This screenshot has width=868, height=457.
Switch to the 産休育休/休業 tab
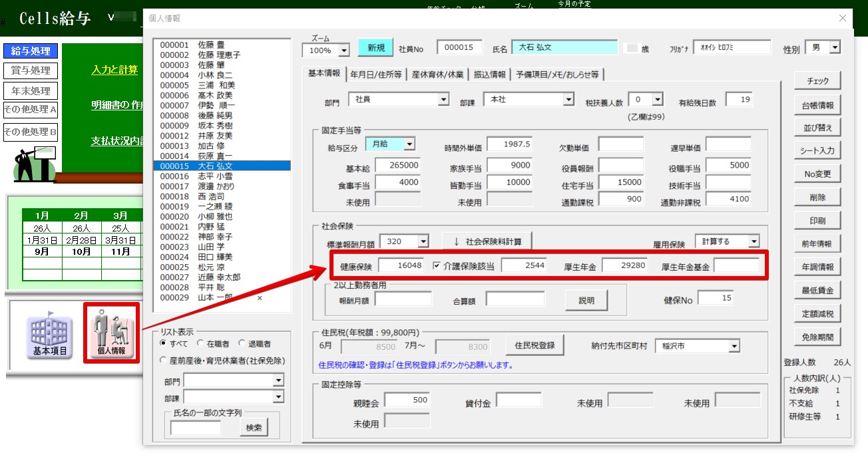[438, 75]
